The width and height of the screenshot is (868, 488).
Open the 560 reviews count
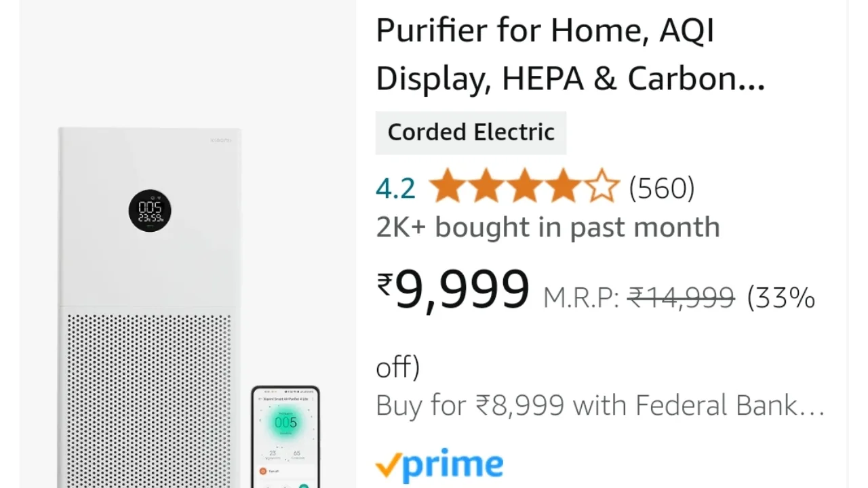coord(662,188)
